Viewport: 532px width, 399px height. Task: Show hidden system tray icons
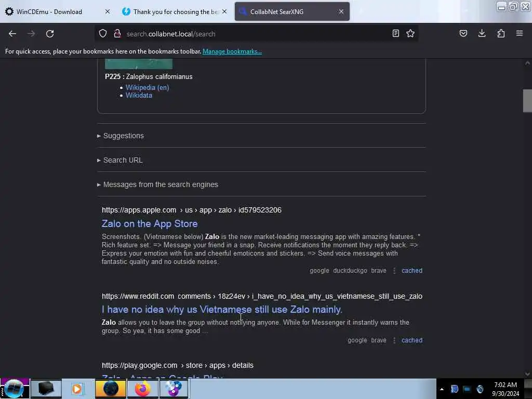[x=442, y=389]
